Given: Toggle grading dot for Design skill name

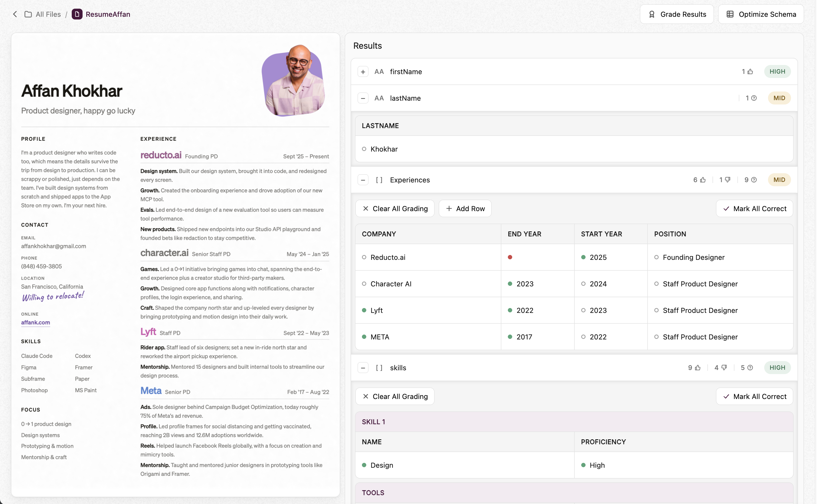Looking at the screenshot, I should click(x=364, y=465).
